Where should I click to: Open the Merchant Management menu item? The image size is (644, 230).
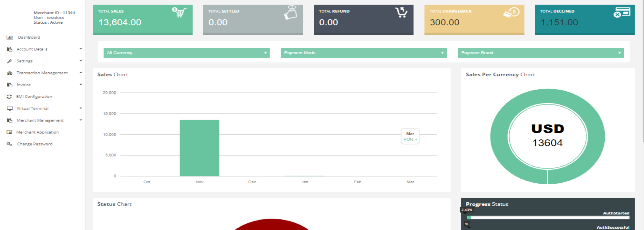pos(40,120)
